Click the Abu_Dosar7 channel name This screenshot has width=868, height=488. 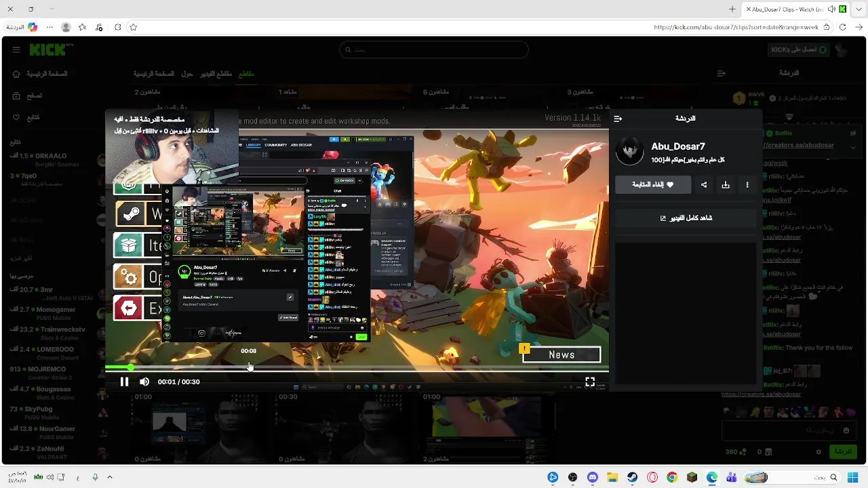[678, 146]
